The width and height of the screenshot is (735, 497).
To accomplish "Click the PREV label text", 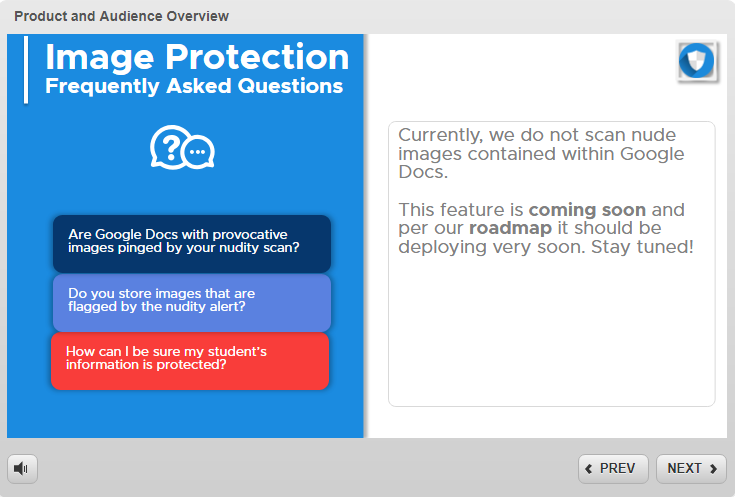I will [x=618, y=468].
